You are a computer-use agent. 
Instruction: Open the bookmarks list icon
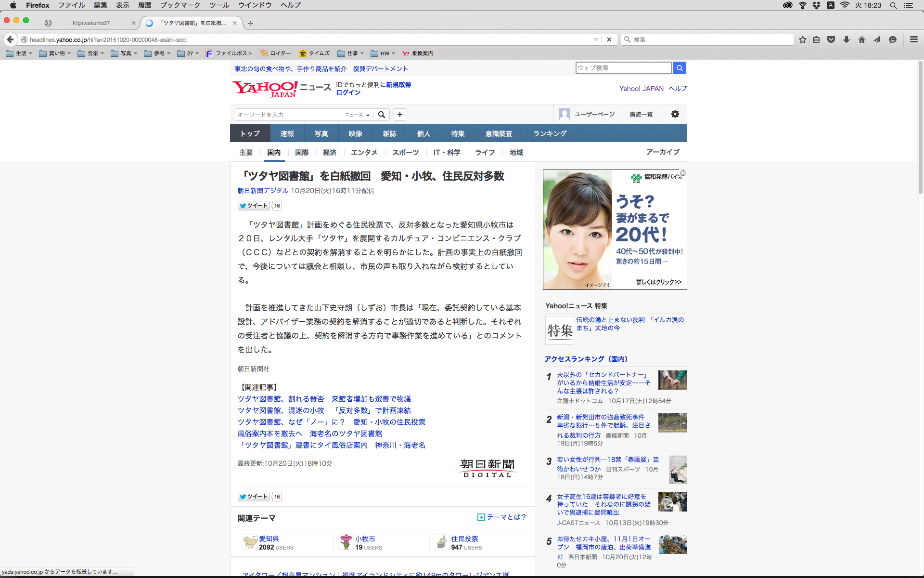pyautogui.click(x=816, y=39)
